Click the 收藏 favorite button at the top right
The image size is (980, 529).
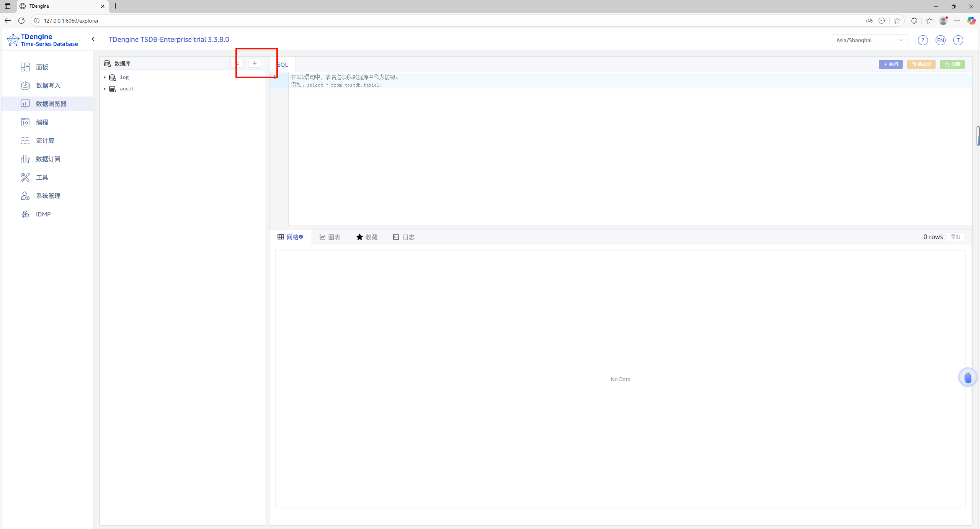(x=952, y=64)
